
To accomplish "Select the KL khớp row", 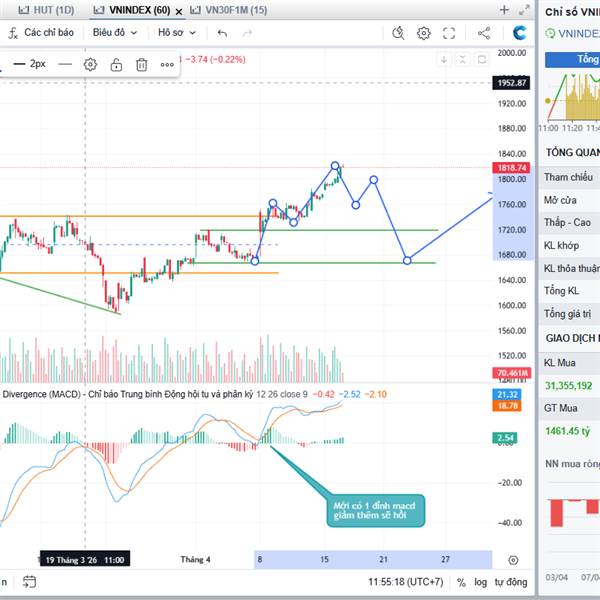I will [x=569, y=245].
